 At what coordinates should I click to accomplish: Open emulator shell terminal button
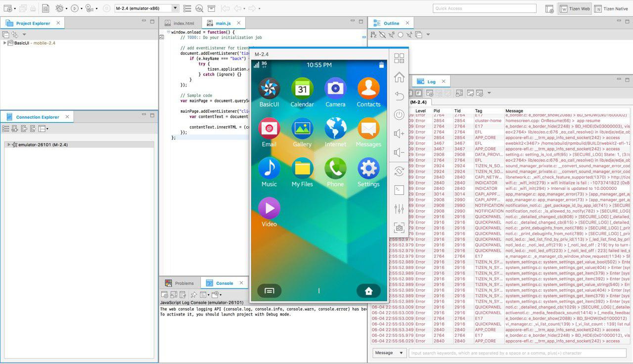coord(399,190)
